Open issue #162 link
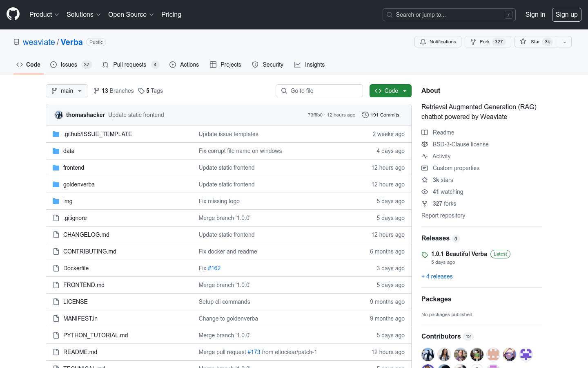This screenshot has height=368, width=588. (214, 268)
